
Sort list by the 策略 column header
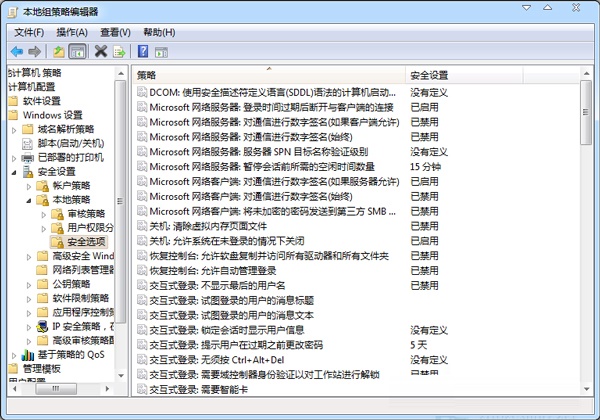point(268,75)
